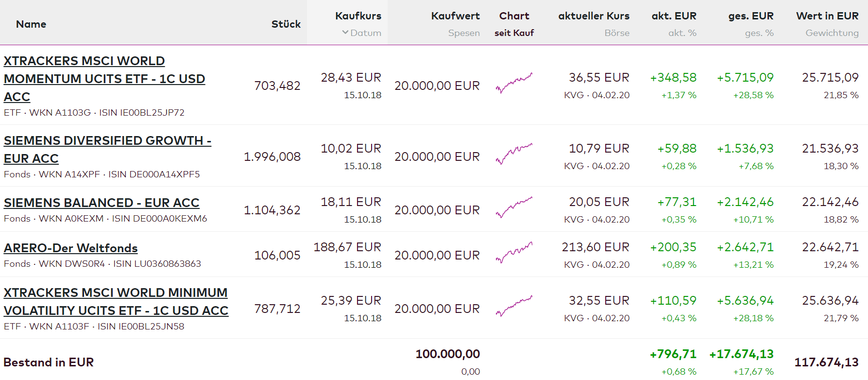Click the ARERO Weltfonds sparkline chart
868x380 pixels.
pyautogui.click(x=514, y=253)
